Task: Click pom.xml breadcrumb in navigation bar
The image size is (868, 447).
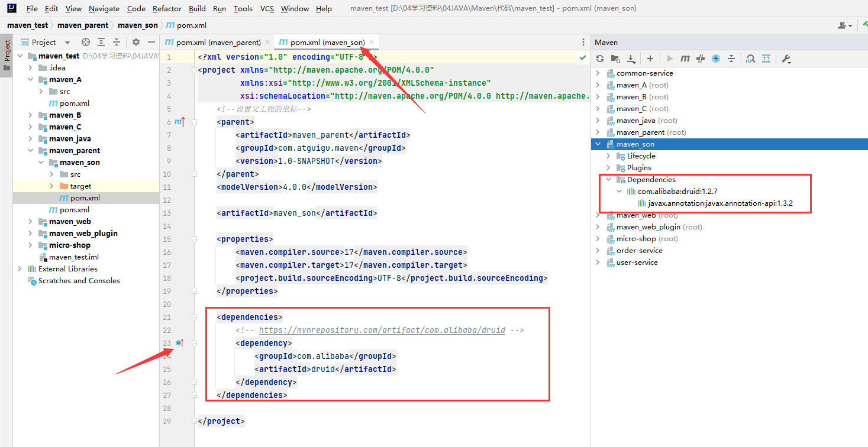Action: point(186,25)
